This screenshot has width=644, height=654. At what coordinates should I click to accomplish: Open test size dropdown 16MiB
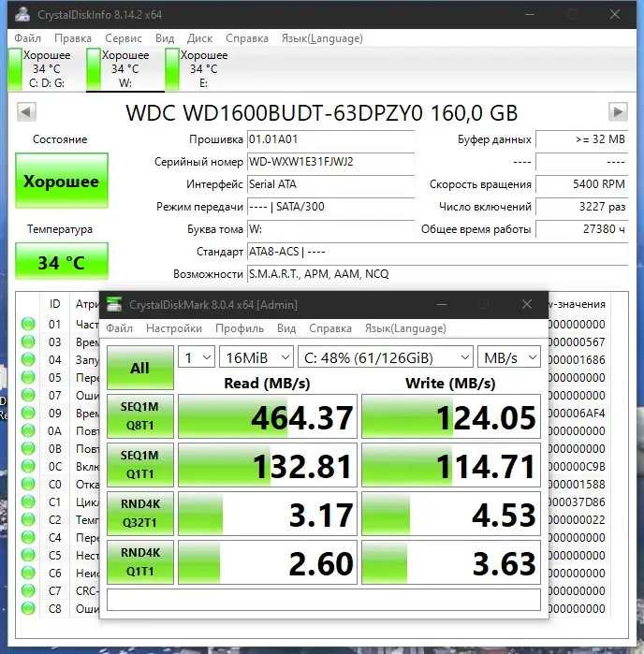click(x=256, y=357)
